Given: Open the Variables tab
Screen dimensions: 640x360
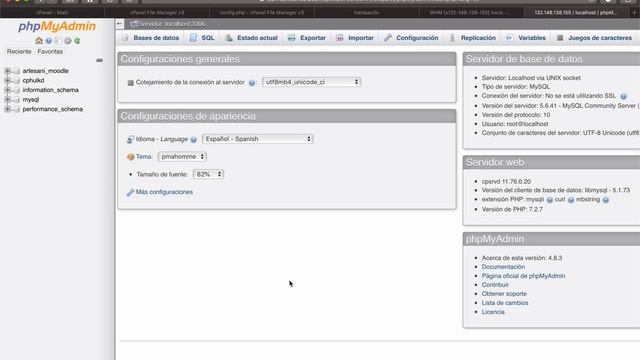Looking at the screenshot, I should point(526,38).
